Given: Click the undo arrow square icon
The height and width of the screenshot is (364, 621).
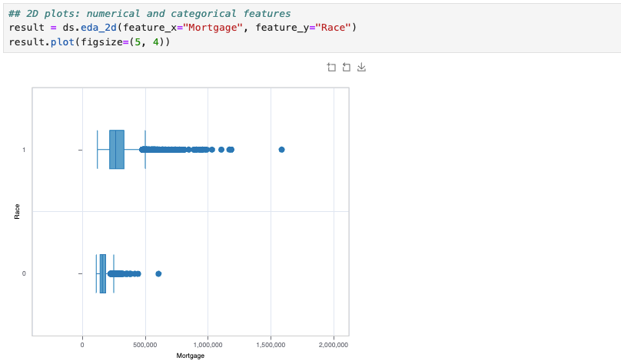Looking at the screenshot, I should click(x=346, y=68).
